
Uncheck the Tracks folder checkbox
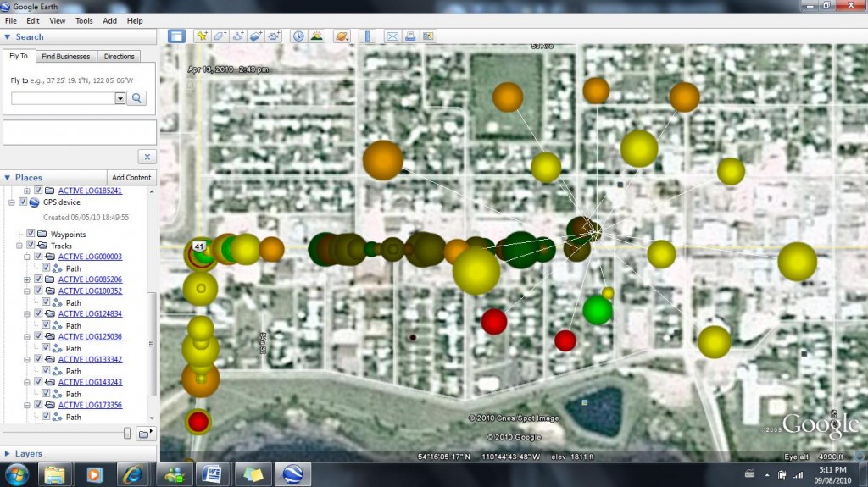(x=31, y=245)
